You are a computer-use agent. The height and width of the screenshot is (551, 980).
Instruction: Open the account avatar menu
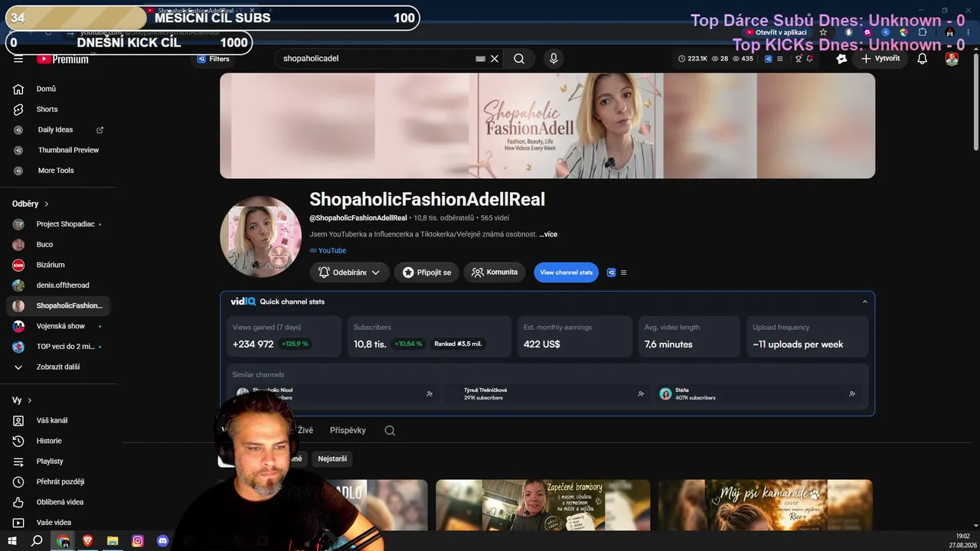[952, 59]
